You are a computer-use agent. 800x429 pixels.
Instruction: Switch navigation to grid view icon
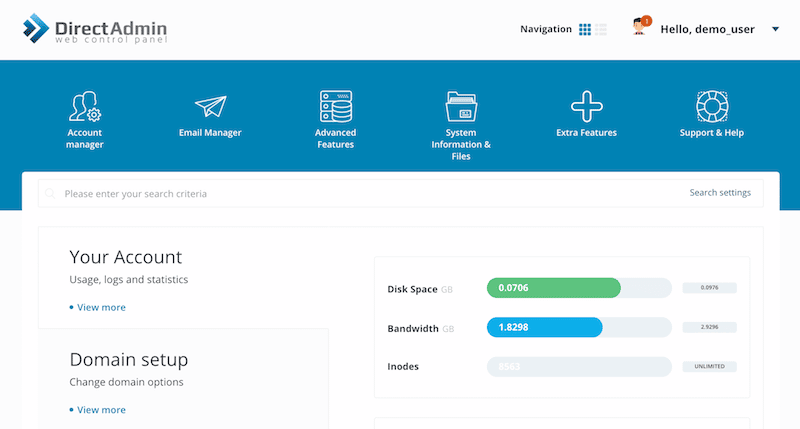[585, 30]
